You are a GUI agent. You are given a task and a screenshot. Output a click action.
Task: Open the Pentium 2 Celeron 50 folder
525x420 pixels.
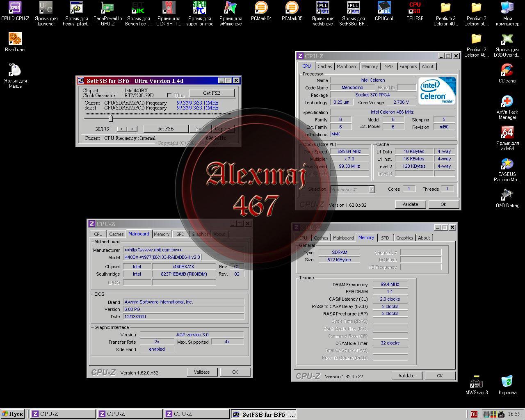477,7
